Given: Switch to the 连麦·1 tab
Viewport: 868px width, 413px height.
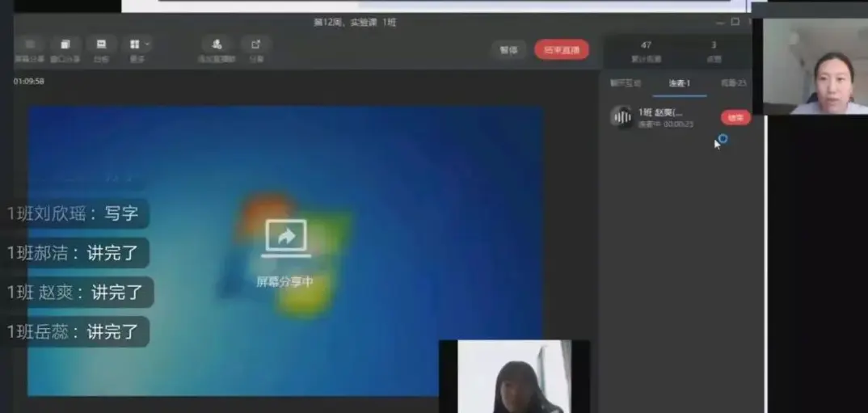Looking at the screenshot, I should 679,83.
